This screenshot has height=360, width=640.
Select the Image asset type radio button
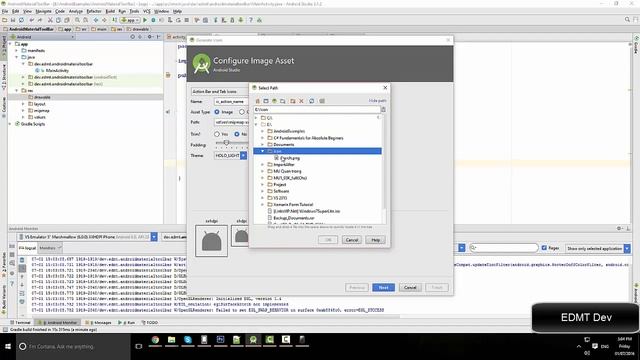(x=217, y=112)
